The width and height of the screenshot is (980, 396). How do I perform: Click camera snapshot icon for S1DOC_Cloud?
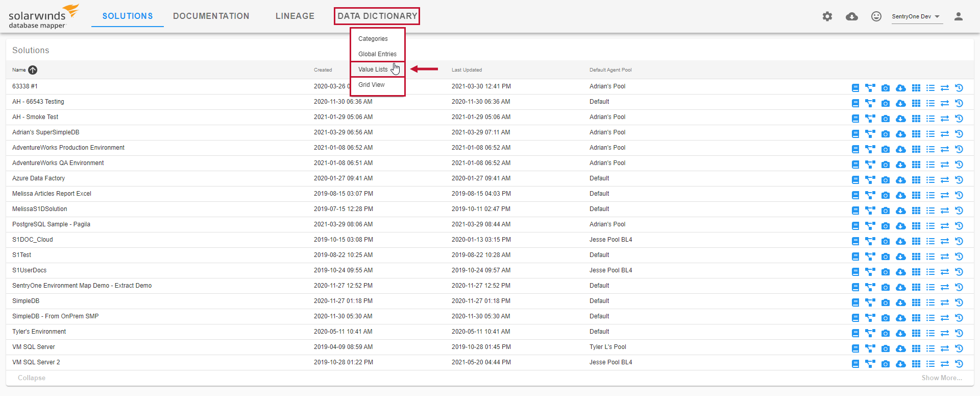tap(886, 241)
